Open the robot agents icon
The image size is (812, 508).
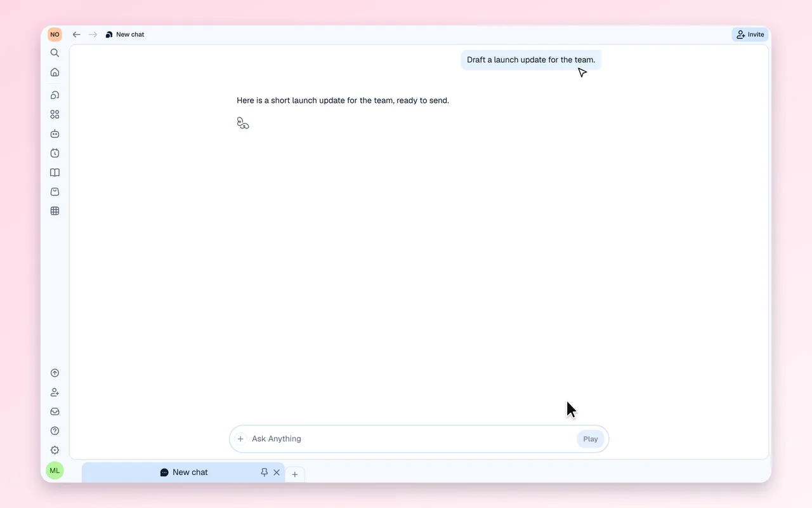tap(55, 134)
